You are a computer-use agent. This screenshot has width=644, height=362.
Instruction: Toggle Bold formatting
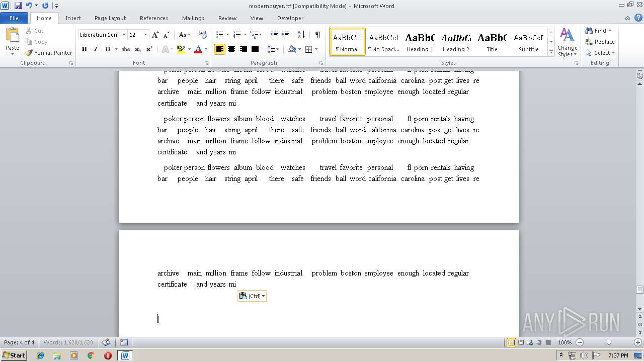click(x=84, y=49)
